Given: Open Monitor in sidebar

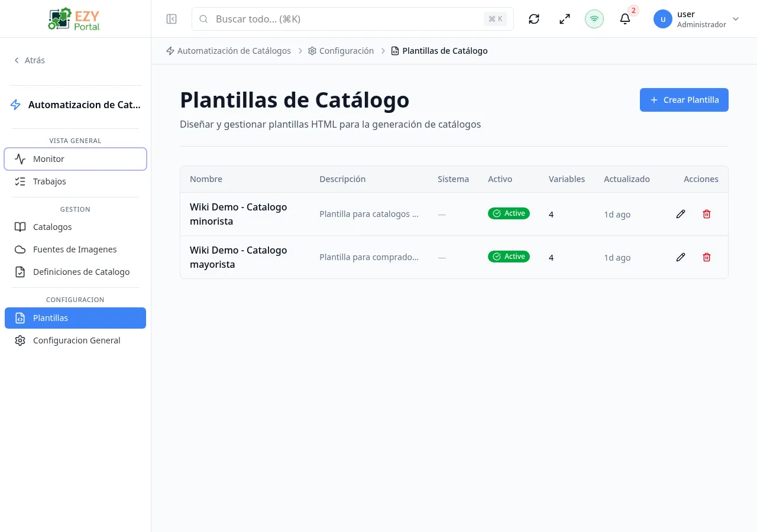Looking at the screenshot, I should click(75, 159).
